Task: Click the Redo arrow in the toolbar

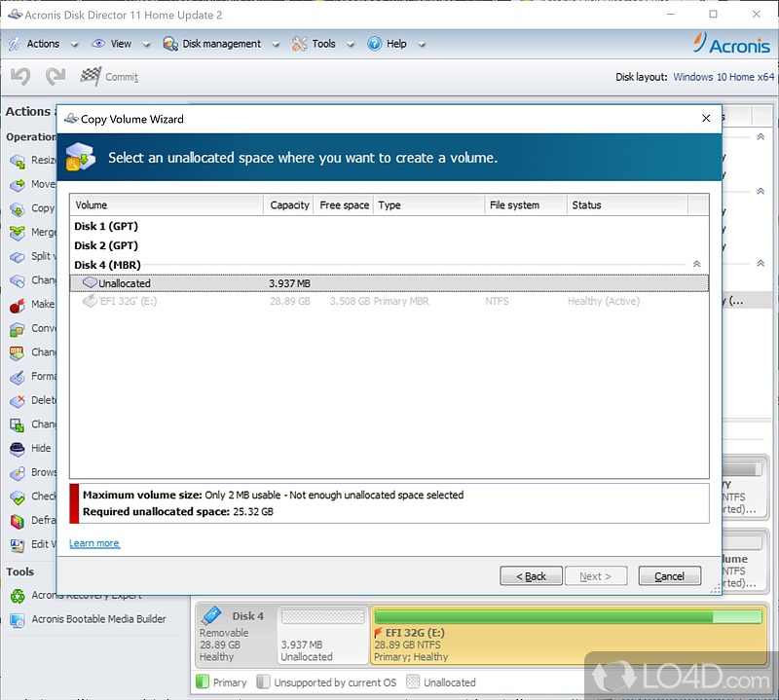Action: pos(56,77)
